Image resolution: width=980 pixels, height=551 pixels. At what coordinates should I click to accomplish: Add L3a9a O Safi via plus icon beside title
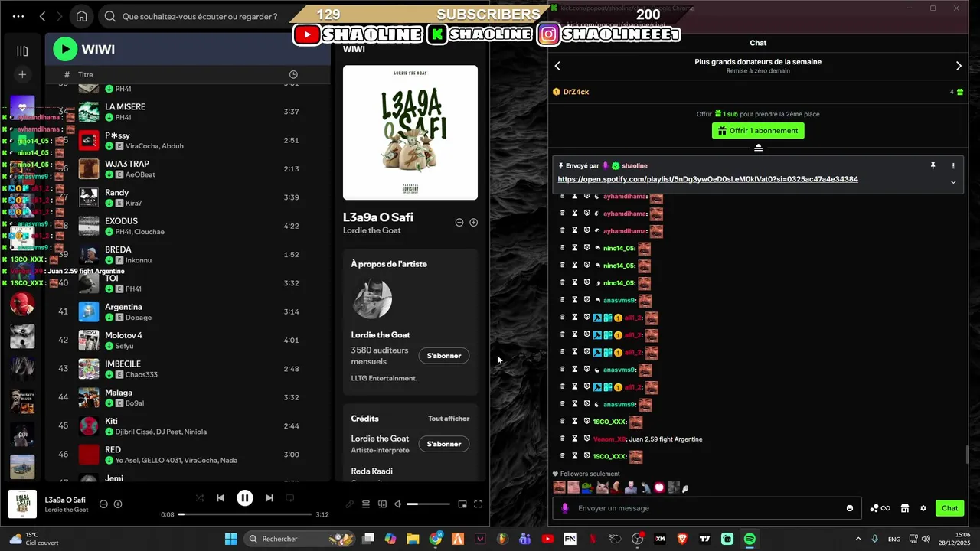[473, 223]
